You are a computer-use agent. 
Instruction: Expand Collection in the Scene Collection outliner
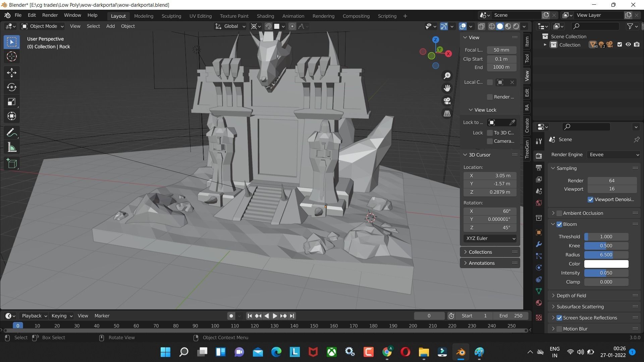545,44
